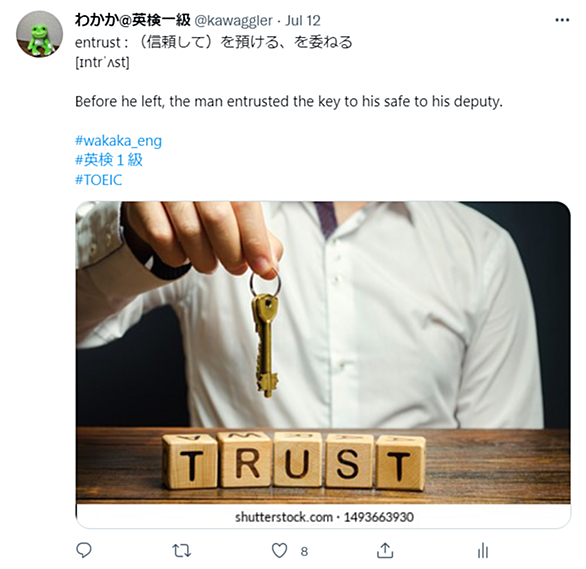Open the frog profile avatar
The width and height of the screenshot is (586, 569).
[x=39, y=34]
